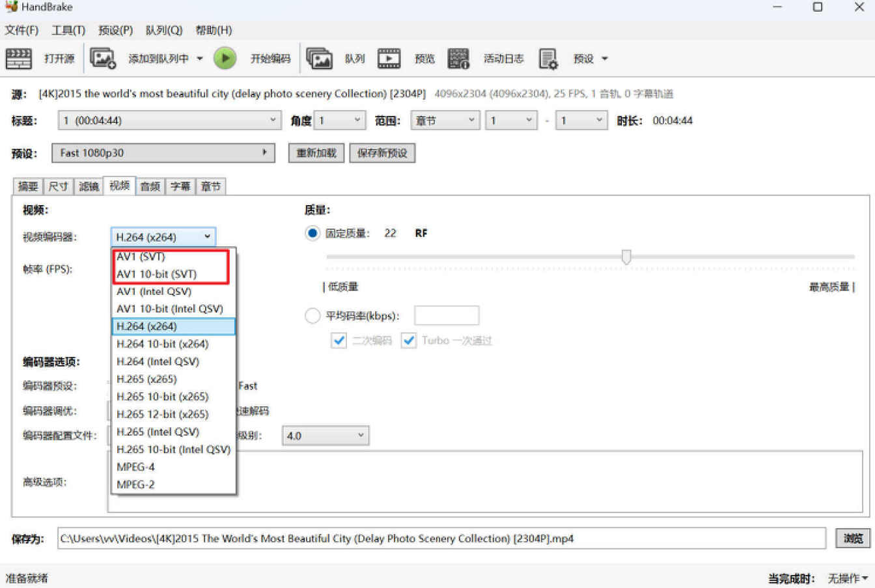
Task: Click the HandBrake app icon in title bar
Action: [10, 7]
